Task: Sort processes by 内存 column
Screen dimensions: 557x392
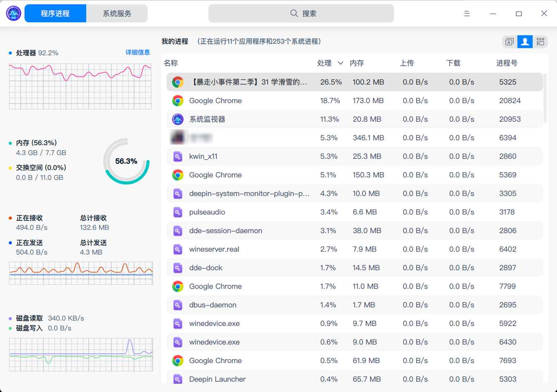Action: coord(357,63)
